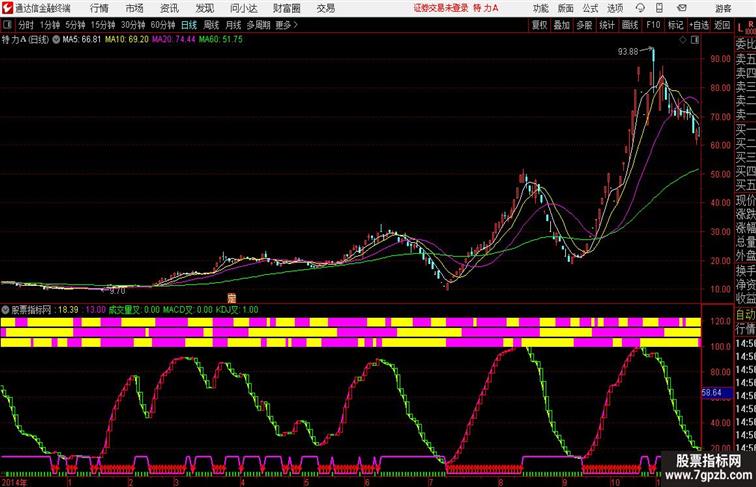Open the 选项 menu
756x487 pixels.
(x=615, y=8)
